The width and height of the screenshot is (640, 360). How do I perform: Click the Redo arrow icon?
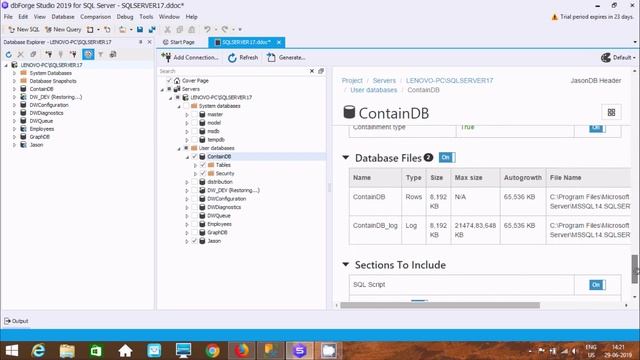click(x=225, y=29)
